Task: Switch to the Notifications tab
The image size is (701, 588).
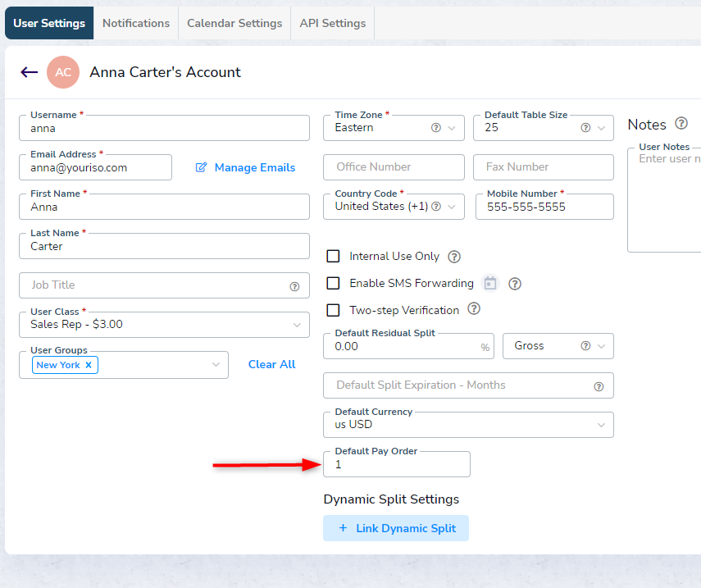Action: [x=136, y=23]
